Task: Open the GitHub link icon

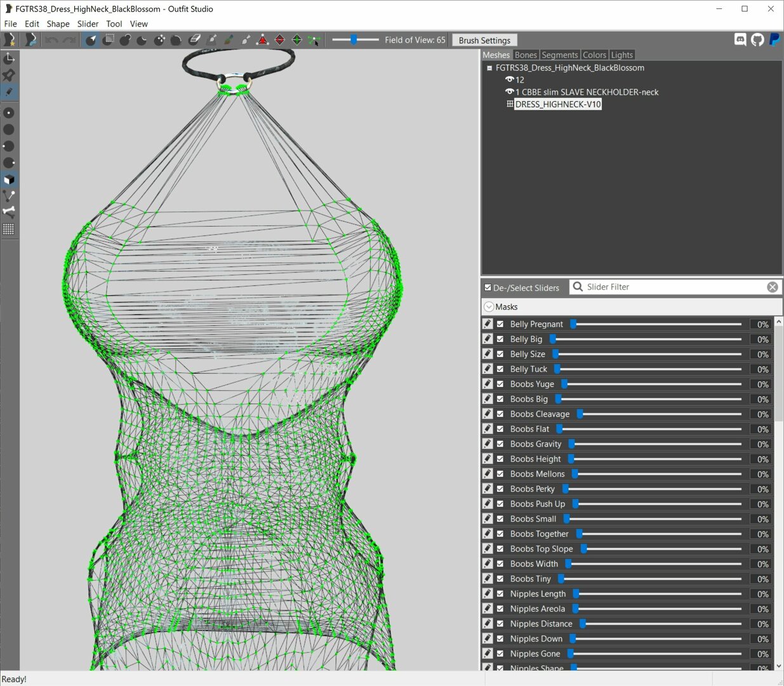Action: click(757, 39)
